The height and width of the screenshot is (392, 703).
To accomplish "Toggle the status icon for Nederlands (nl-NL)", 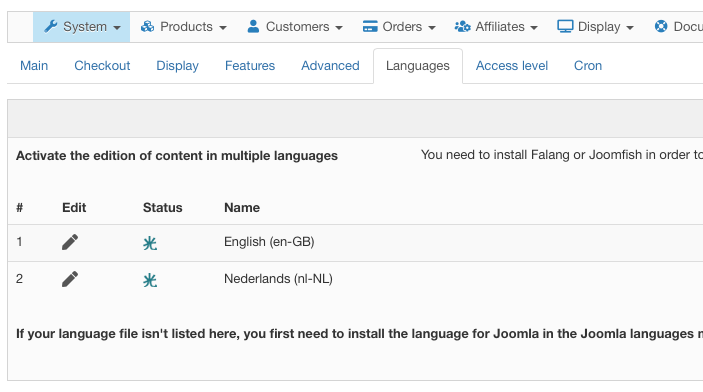I will [x=150, y=281].
